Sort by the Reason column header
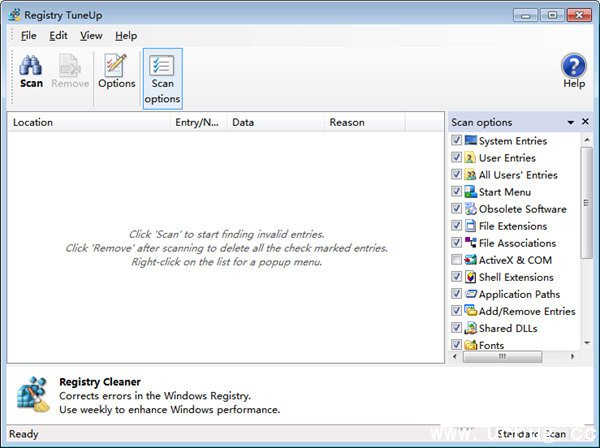600x448 pixels. (365, 122)
